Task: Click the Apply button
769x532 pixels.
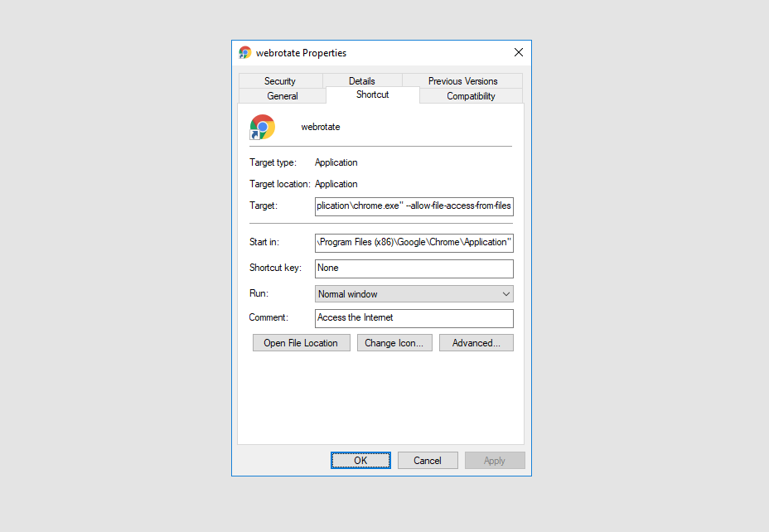Action: pyautogui.click(x=495, y=461)
